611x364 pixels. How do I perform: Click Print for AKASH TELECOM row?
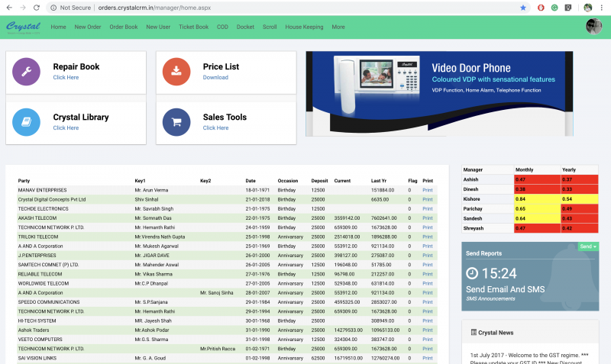click(428, 218)
